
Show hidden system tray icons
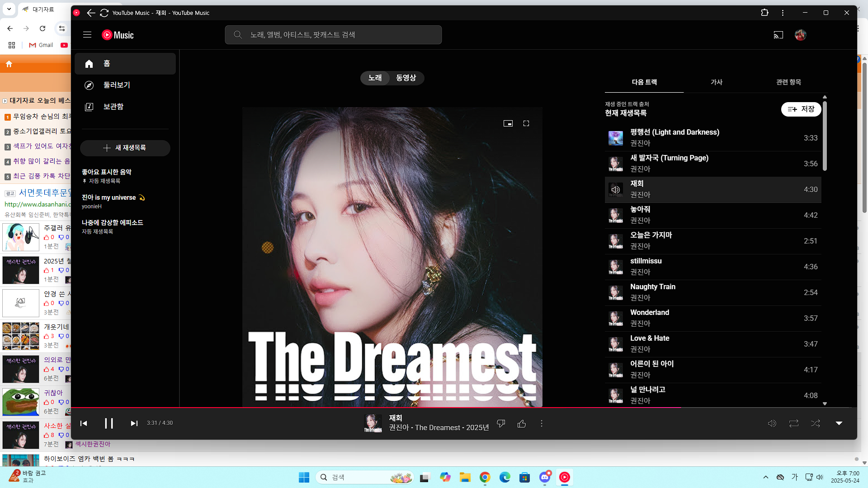(x=765, y=477)
